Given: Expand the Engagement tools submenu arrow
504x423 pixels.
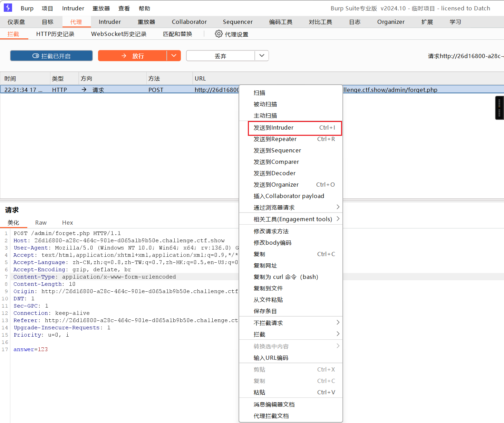Looking at the screenshot, I should (x=338, y=219).
